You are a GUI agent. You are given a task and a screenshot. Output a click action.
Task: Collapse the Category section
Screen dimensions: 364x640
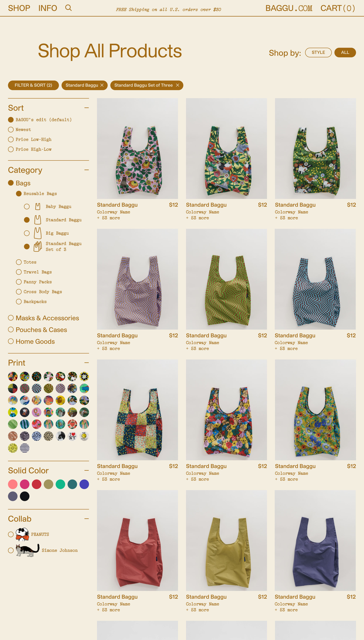[87, 170]
